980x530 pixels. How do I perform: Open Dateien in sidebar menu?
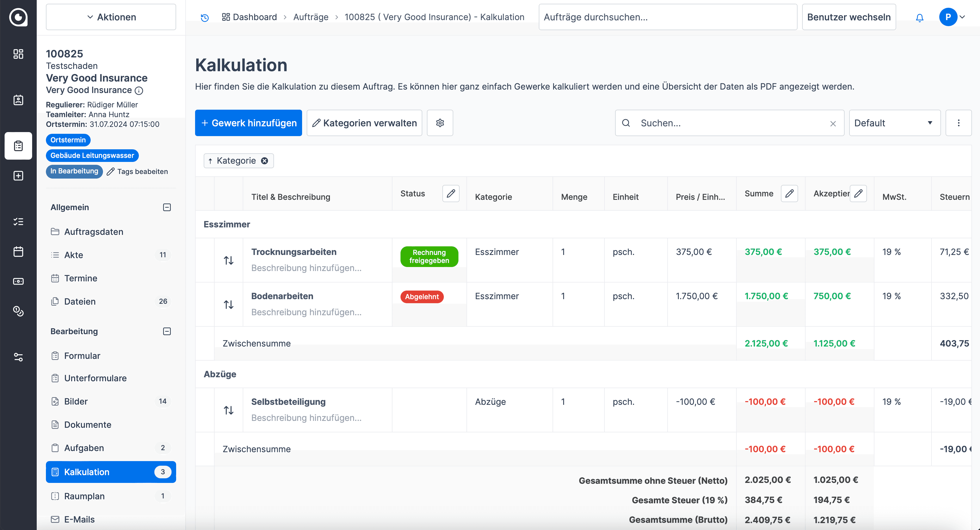pyautogui.click(x=80, y=301)
